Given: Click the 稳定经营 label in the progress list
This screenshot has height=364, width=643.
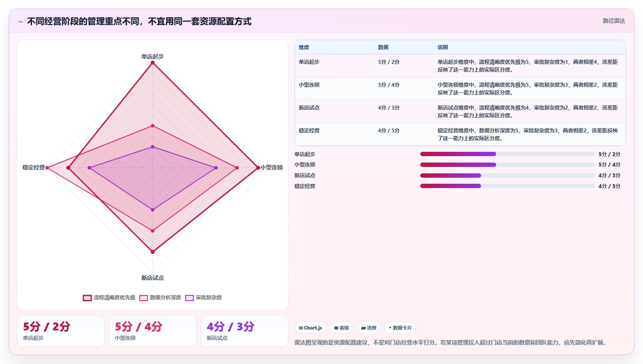Looking at the screenshot, I should tap(305, 186).
